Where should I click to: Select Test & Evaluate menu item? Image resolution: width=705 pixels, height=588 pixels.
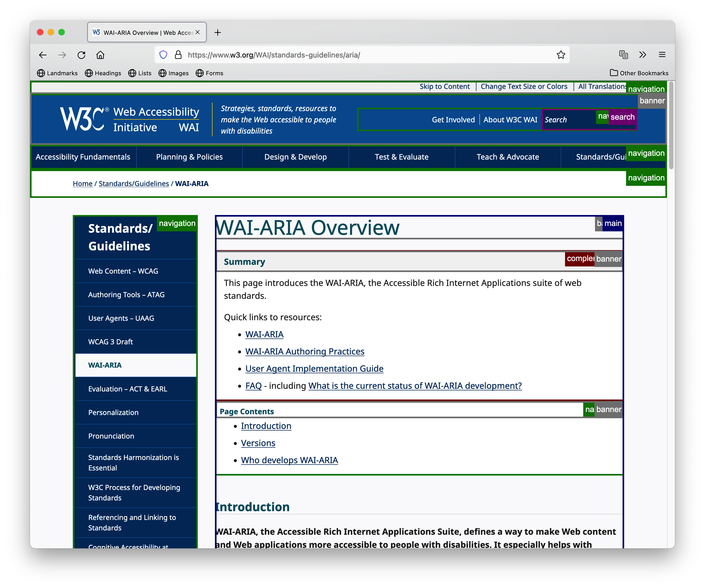click(x=402, y=156)
